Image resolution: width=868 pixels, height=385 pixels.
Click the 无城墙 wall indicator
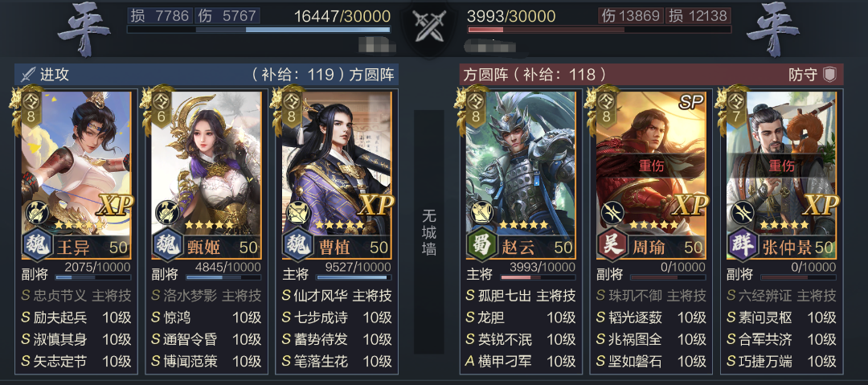click(x=429, y=232)
